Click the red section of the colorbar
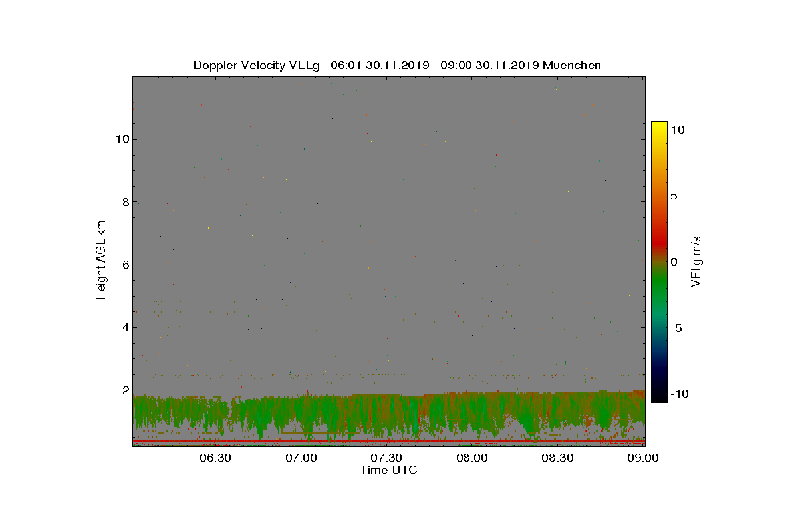 click(x=659, y=239)
